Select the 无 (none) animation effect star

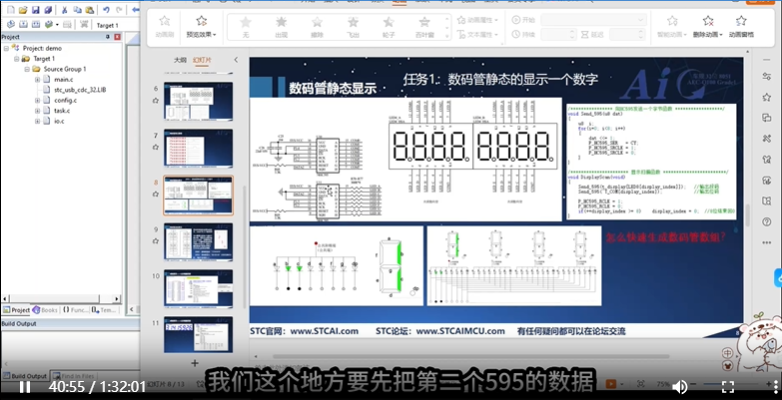245,26
